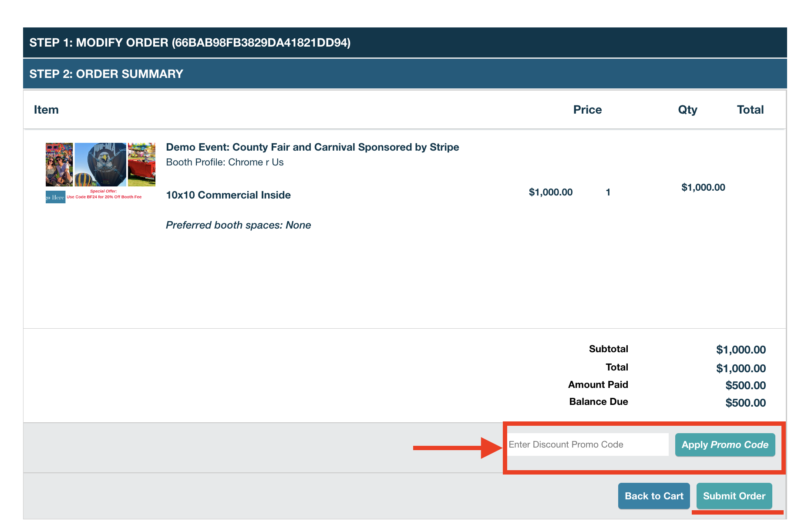Click the Item column header
Screen dimensions: 808x532
tap(46, 109)
